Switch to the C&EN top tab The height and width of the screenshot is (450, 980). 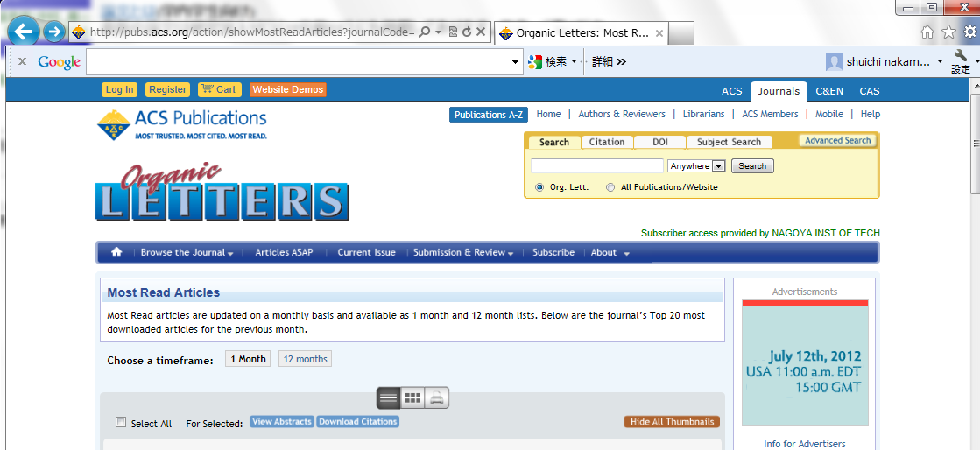(829, 91)
